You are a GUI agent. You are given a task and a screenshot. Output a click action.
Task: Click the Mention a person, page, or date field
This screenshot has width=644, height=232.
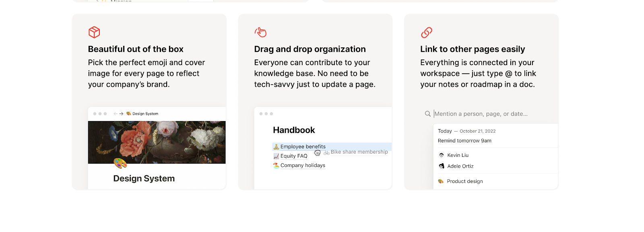(481, 114)
